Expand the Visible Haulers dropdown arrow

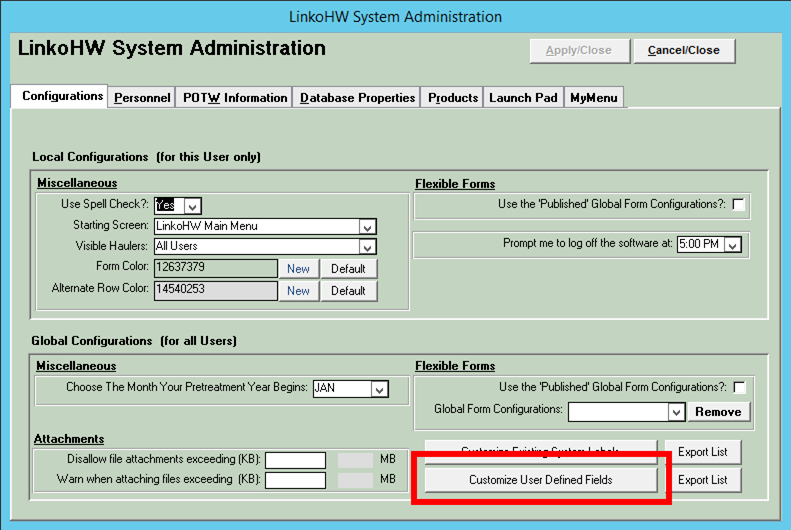point(367,247)
